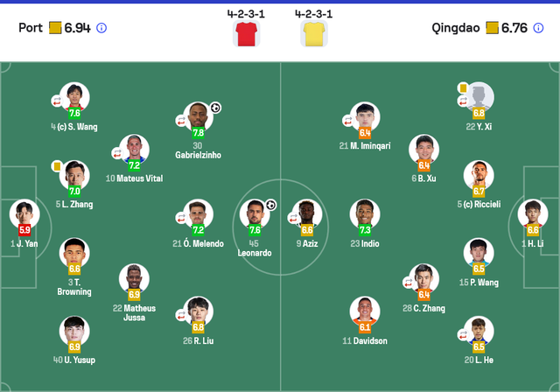Screen dimensions: 560x392
Task: Select Matheus Jussa's avatar
Action: [134, 278]
